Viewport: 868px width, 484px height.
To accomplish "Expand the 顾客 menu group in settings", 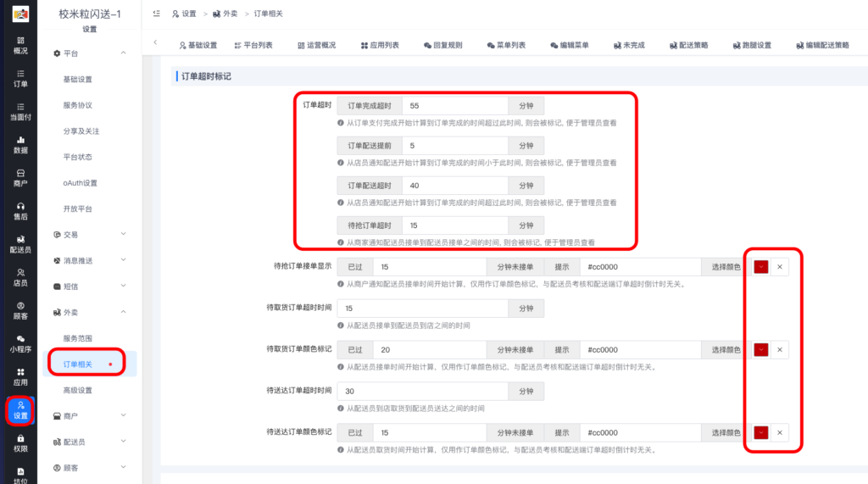I will [90, 468].
